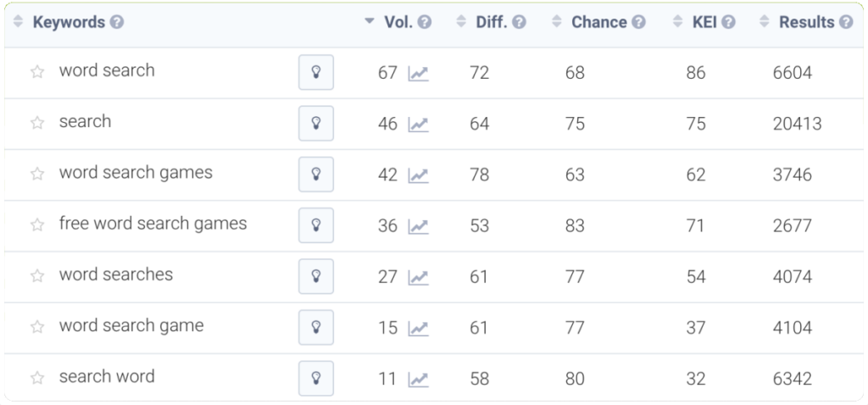Image resolution: width=868 pixels, height=405 pixels.
Task: Click lightbulb suggestions icon for 'word search'
Action: [x=315, y=73]
